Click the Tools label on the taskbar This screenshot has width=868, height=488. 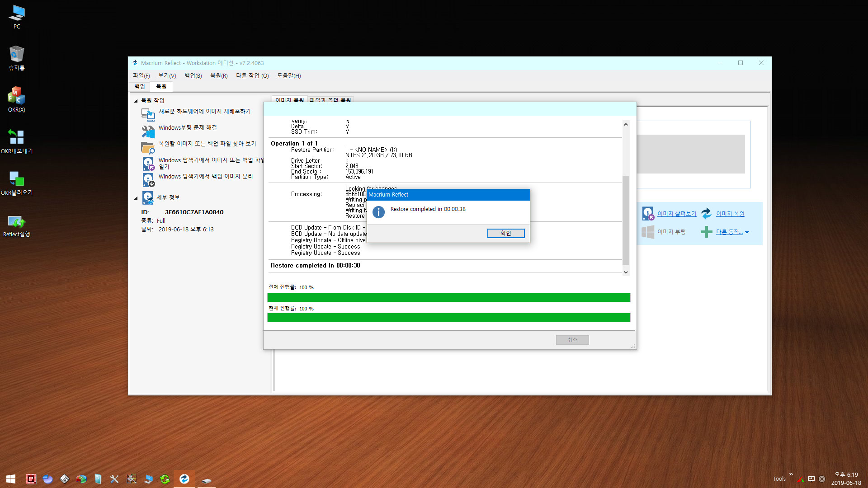(x=779, y=479)
